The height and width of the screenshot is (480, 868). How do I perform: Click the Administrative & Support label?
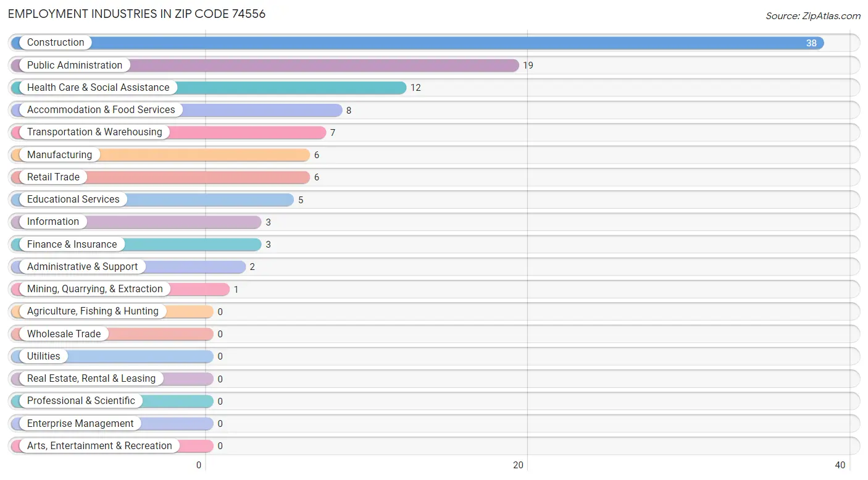click(83, 266)
